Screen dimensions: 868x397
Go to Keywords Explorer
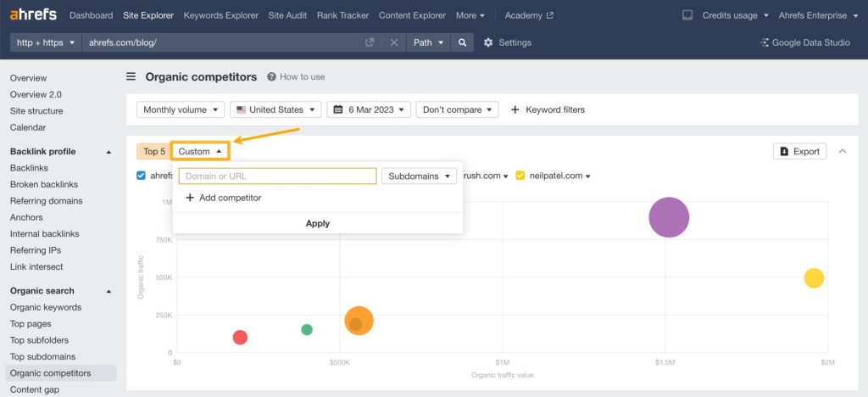221,15
